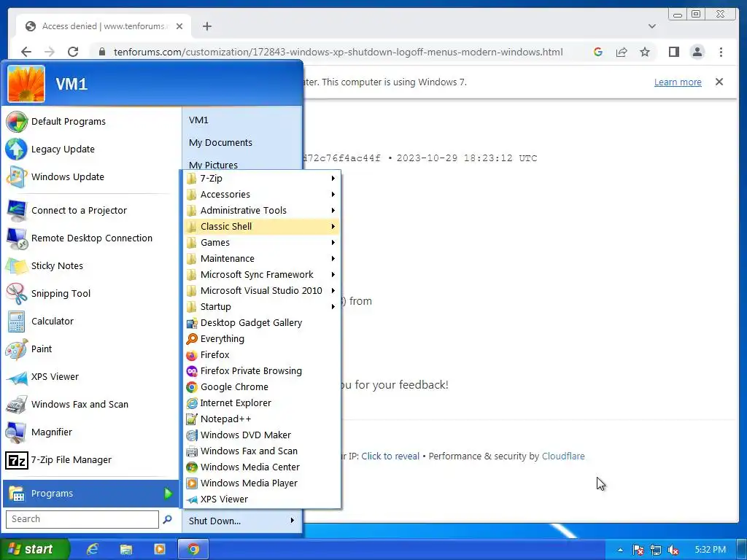The height and width of the screenshot is (560, 747).
Task: Select the Programs menu entry
Action: [90, 494]
